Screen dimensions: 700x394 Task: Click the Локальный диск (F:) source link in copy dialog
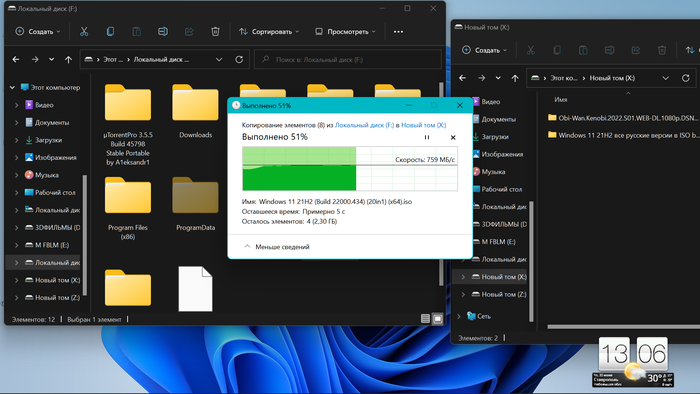coord(364,125)
